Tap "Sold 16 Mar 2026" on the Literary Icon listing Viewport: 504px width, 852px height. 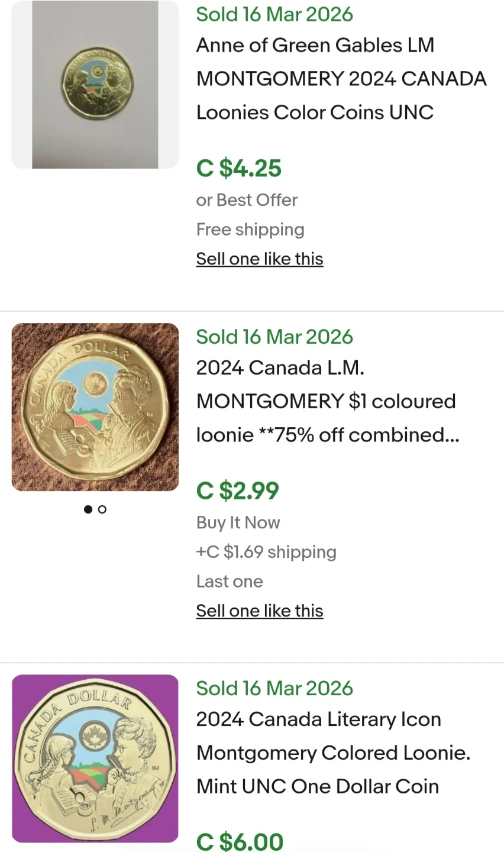pos(274,688)
